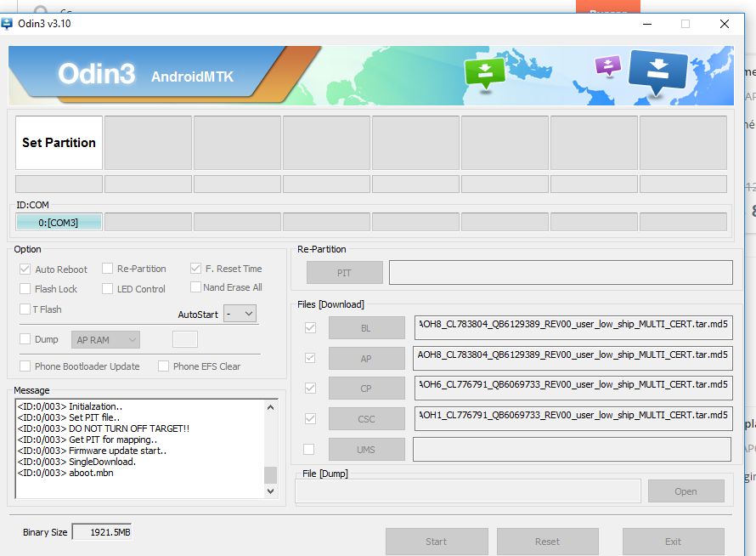This screenshot has height=556, width=756.
Task: Click the Message log scrollbar thumb
Action: (x=270, y=474)
